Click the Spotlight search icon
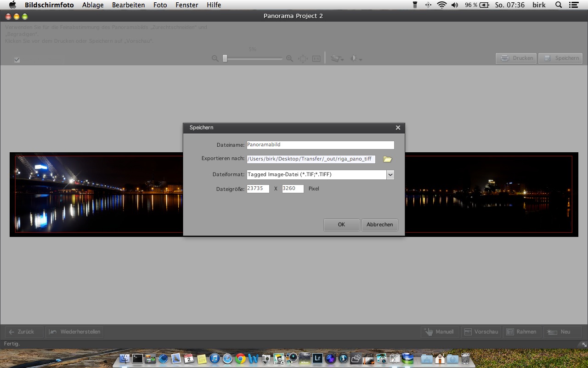Screen dimensions: 588x368 [x=559, y=5]
